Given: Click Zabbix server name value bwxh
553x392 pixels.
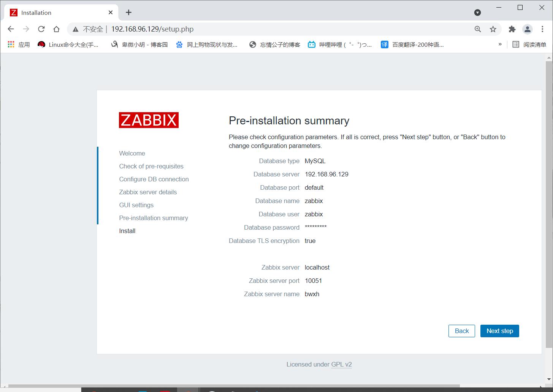Looking at the screenshot, I should (312, 294).
